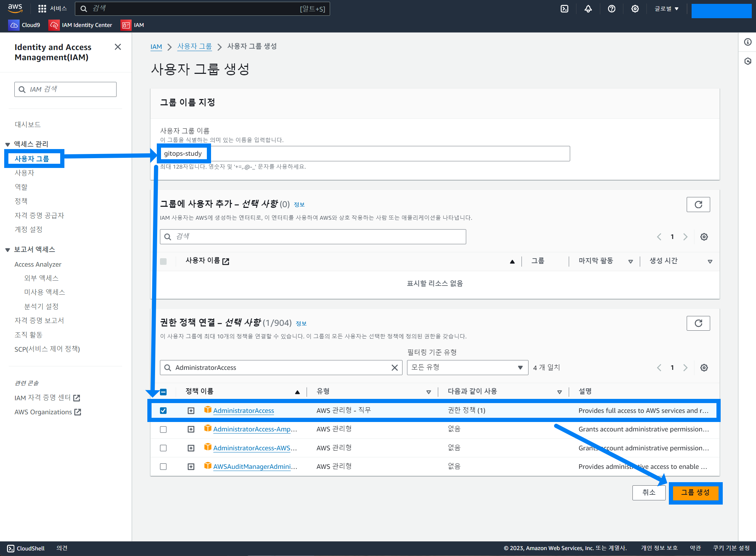Click the orange Create group button
The width and height of the screenshot is (756, 556).
point(695,493)
